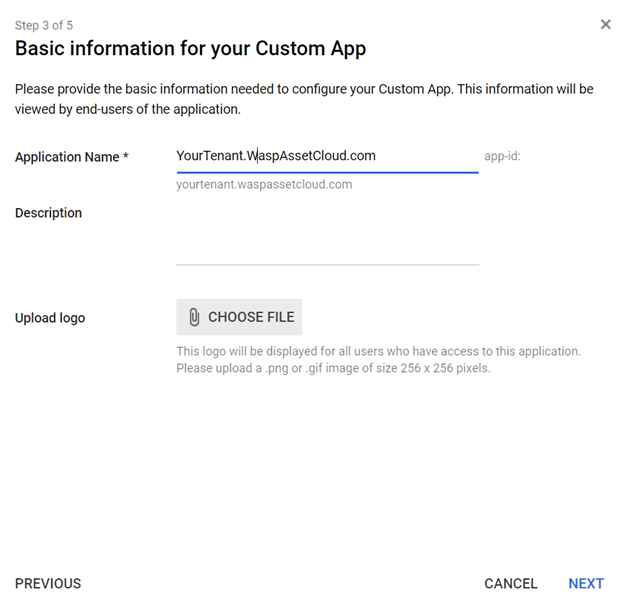Screen dimensions: 624x614
Task: Click the Upload logo label
Action: coord(50,318)
